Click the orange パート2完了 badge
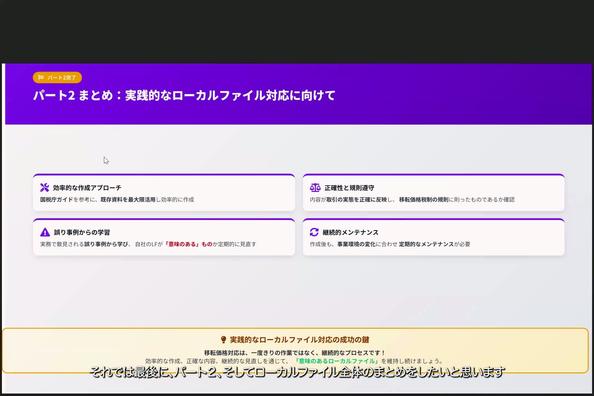 point(57,77)
